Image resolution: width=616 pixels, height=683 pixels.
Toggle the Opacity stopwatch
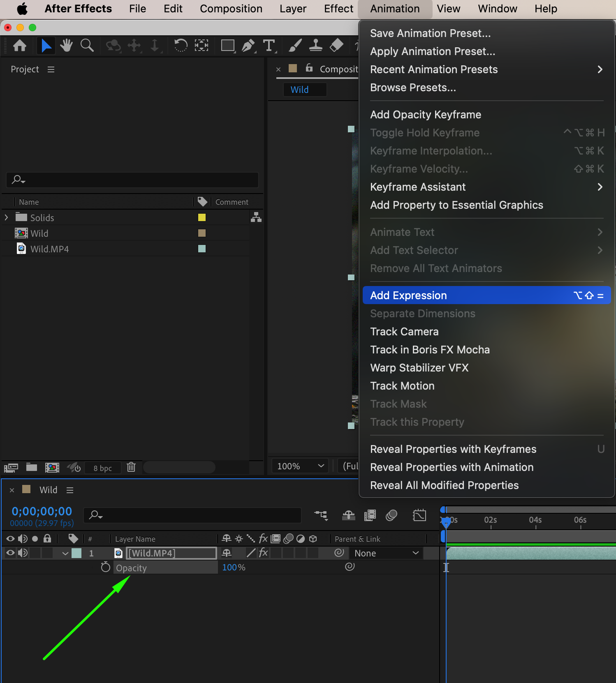(106, 568)
